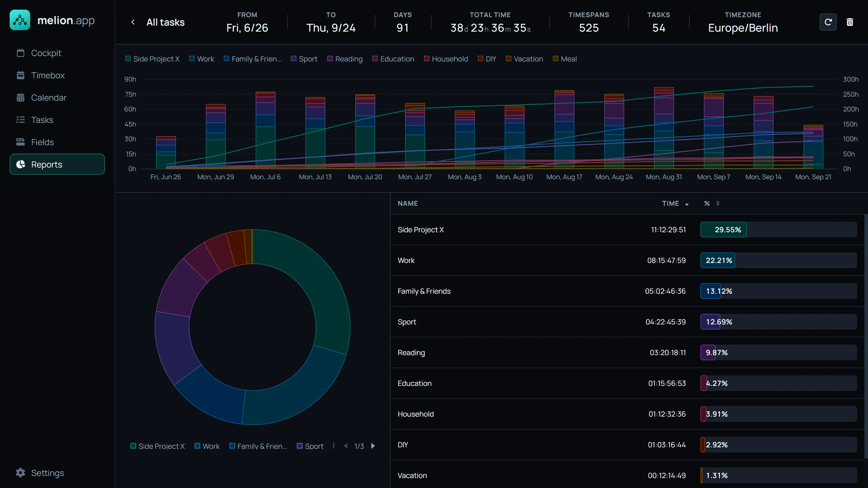Click the melion.app logo icon
This screenshot has height=488, width=868.
tap(20, 20)
